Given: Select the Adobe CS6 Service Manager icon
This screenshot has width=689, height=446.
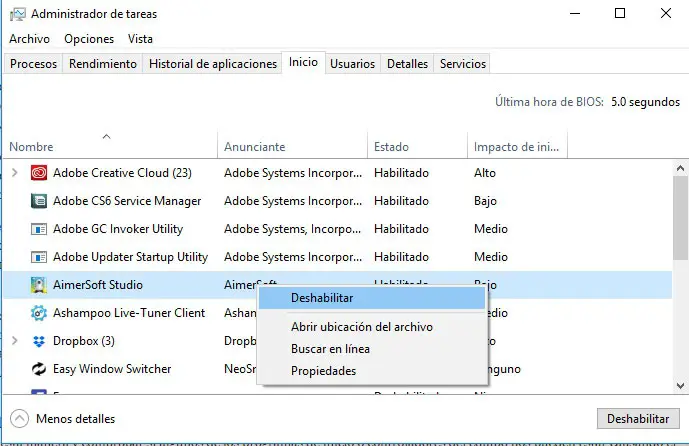Looking at the screenshot, I should [39, 201].
